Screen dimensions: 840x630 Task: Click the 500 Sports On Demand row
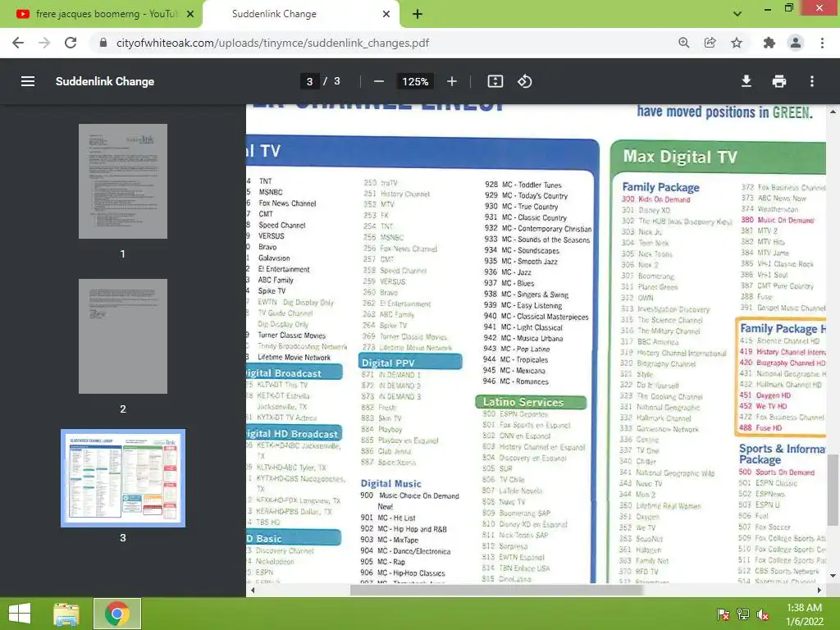tap(777, 472)
